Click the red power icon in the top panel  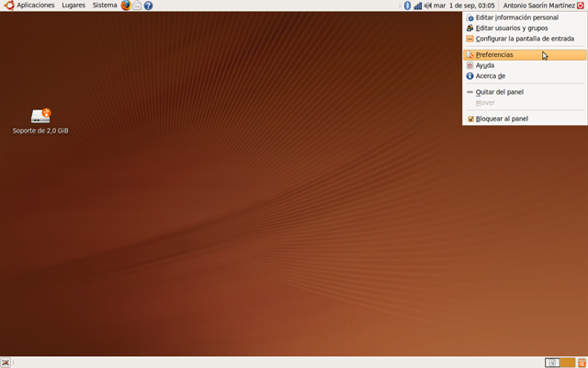point(581,6)
